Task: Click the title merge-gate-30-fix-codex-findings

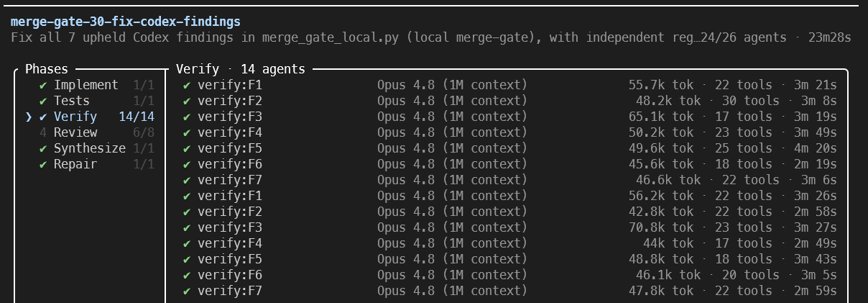Action: [x=126, y=22]
